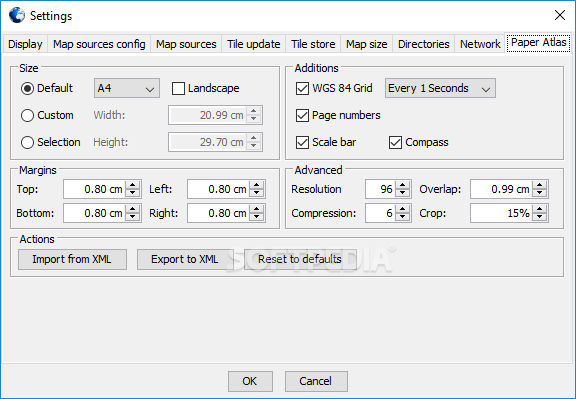Click the Reset to defaults button
The image size is (576, 399).
300,259
